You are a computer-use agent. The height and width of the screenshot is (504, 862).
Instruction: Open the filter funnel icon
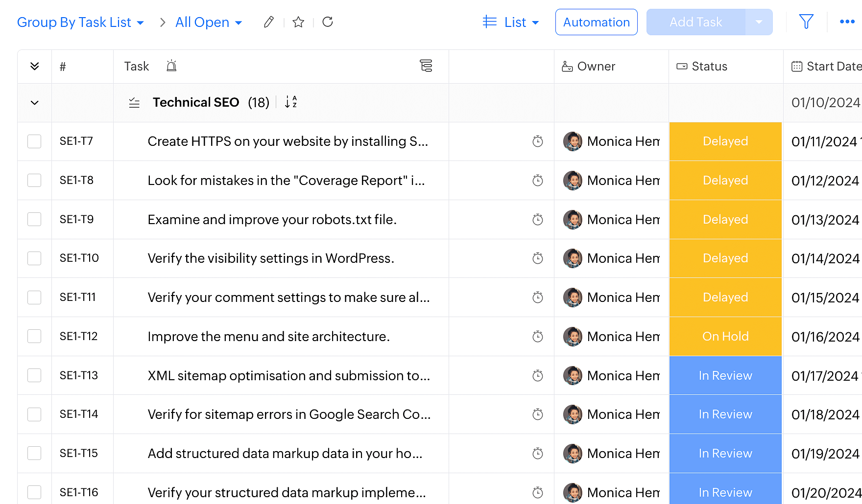(806, 22)
